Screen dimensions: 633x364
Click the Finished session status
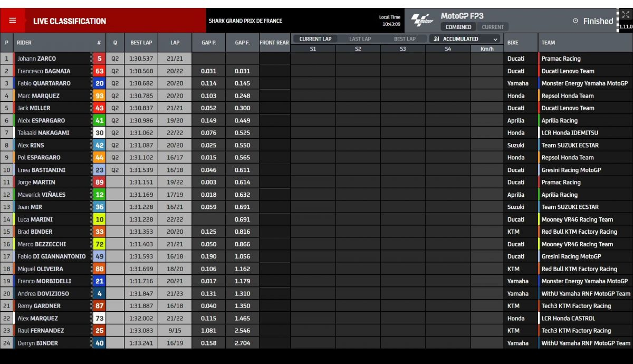click(x=598, y=21)
